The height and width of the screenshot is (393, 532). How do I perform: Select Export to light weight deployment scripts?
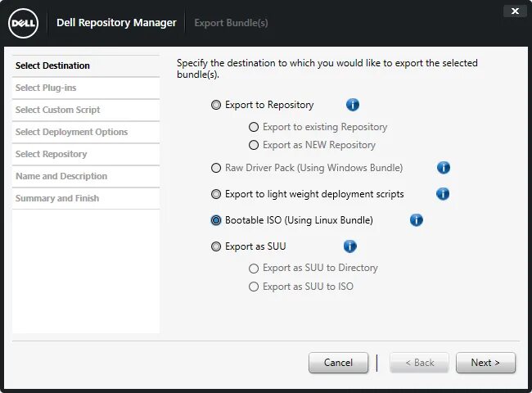(216, 194)
